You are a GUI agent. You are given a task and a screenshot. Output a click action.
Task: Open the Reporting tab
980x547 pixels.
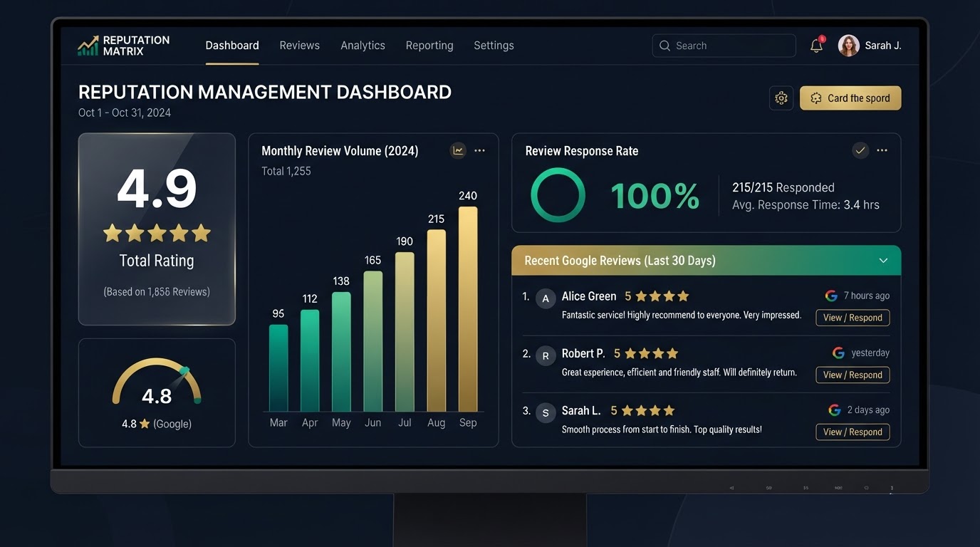(429, 46)
